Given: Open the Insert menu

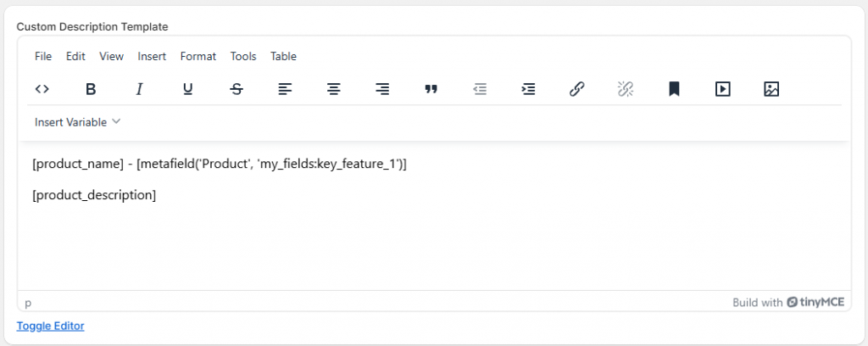Looking at the screenshot, I should click(152, 56).
